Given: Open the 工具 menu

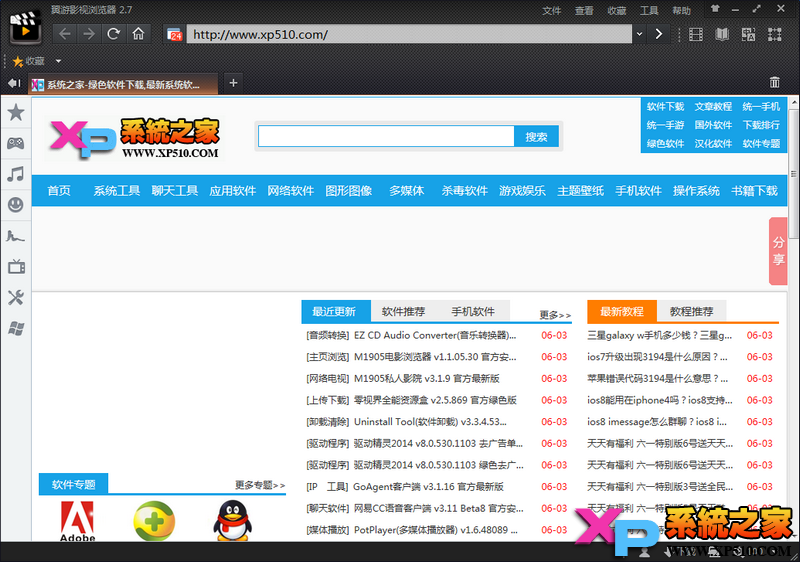Looking at the screenshot, I should point(649,11).
